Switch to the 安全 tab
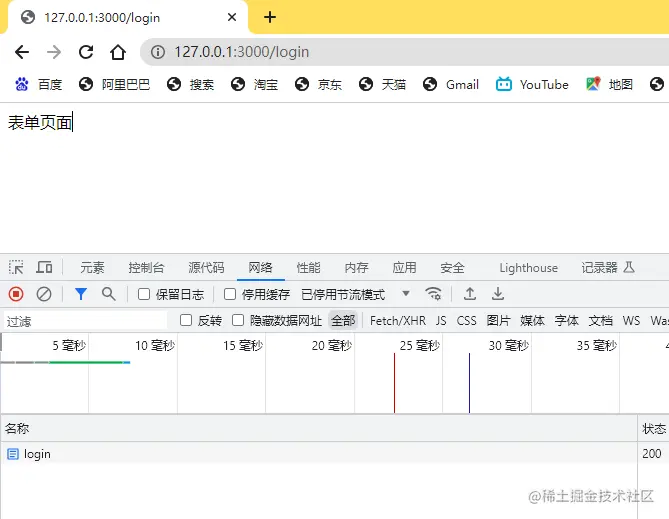 tap(452, 268)
